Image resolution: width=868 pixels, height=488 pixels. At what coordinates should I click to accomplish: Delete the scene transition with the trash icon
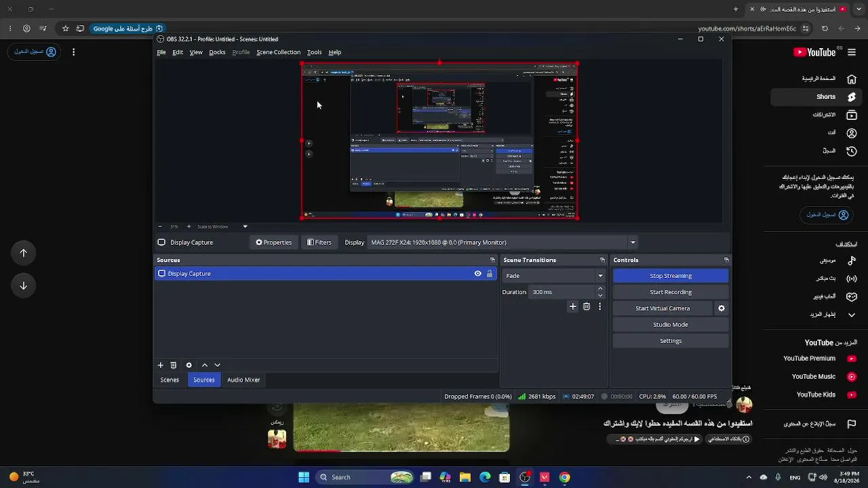pos(587,307)
